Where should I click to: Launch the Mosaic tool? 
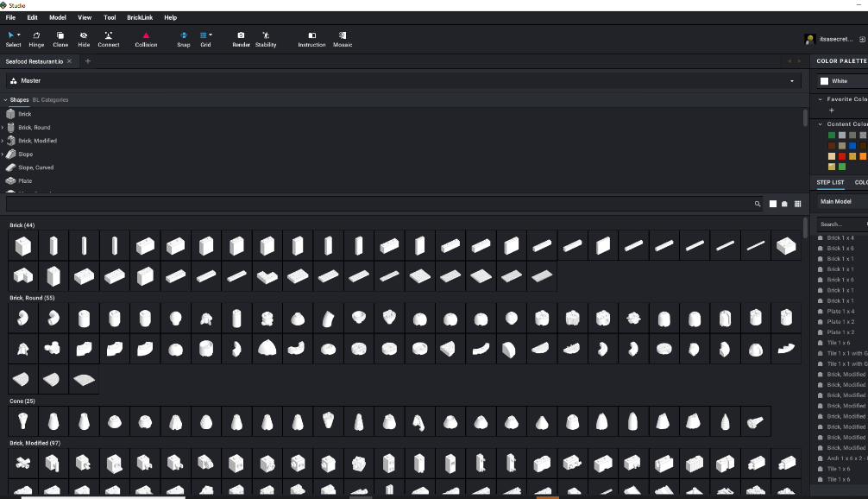tap(343, 39)
